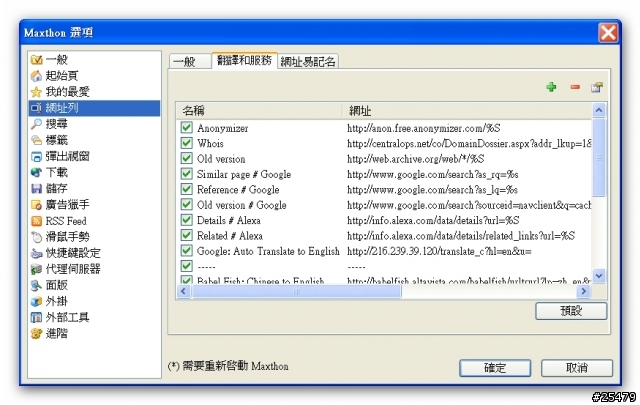Switch to the 翻譯和服務 tab
640x405 pixels.
[244, 60]
